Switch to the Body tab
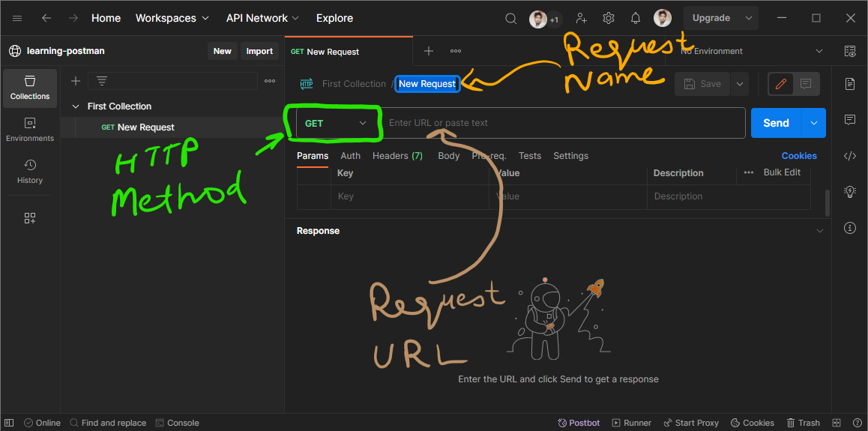The width and height of the screenshot is (868, 431). coord(449,156)
